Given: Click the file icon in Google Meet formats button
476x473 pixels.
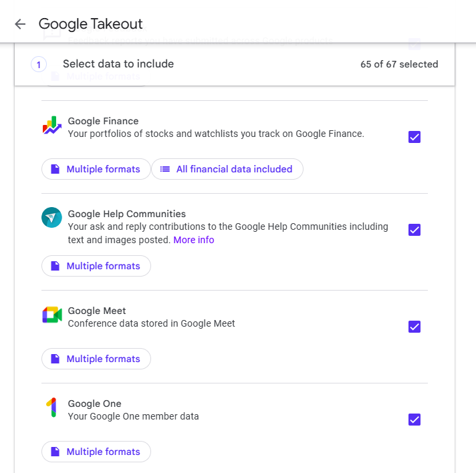Looking at the screenshot, I should 55,359.
